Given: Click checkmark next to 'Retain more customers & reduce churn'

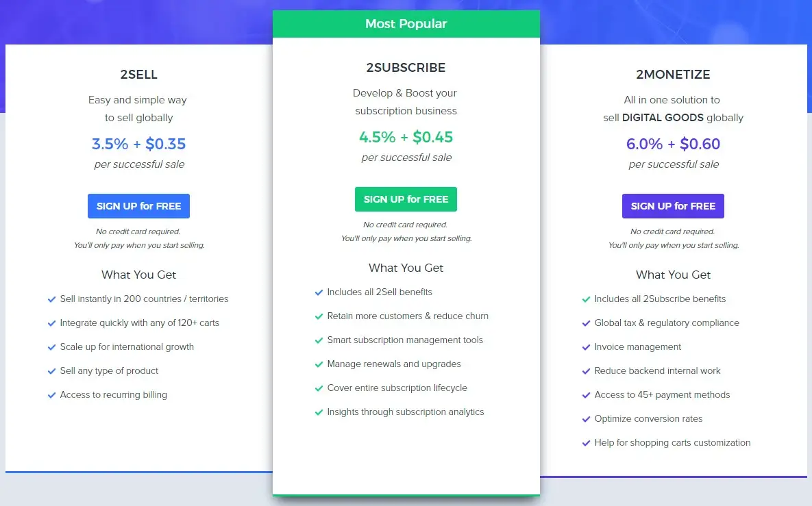Looking at the screenshot, I should [x=319, y=316].
